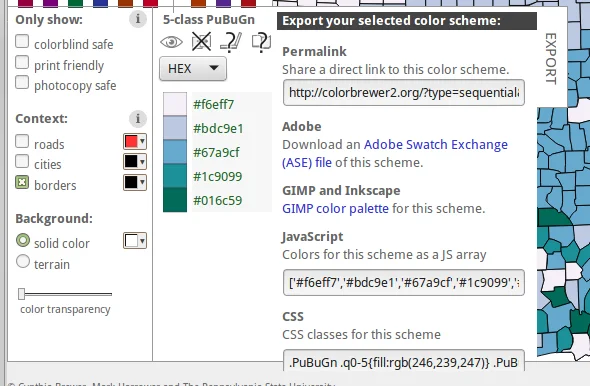Viewport: 590px width, 386px height.
Task: Open roads color picker dropdown
Action: tap(135, 141)
